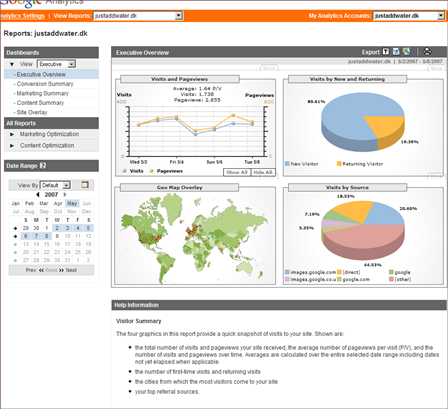Image resolution: width=448 pixels, height=409 pixels.
Task: Click the print report icon
Action: click(427, 52)
